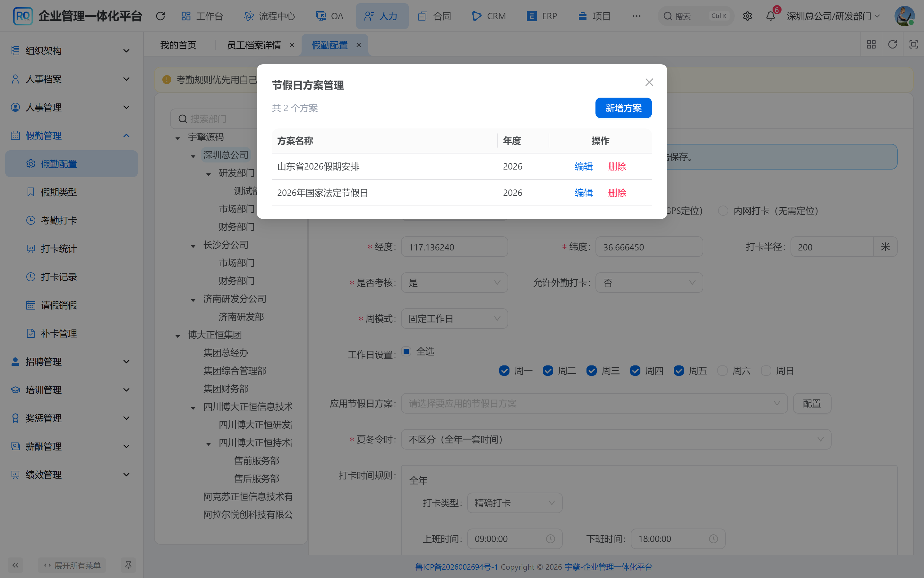The image size is (924, 578).
Task: Switch to the 我的首页 tab
Action: (178, 45)
